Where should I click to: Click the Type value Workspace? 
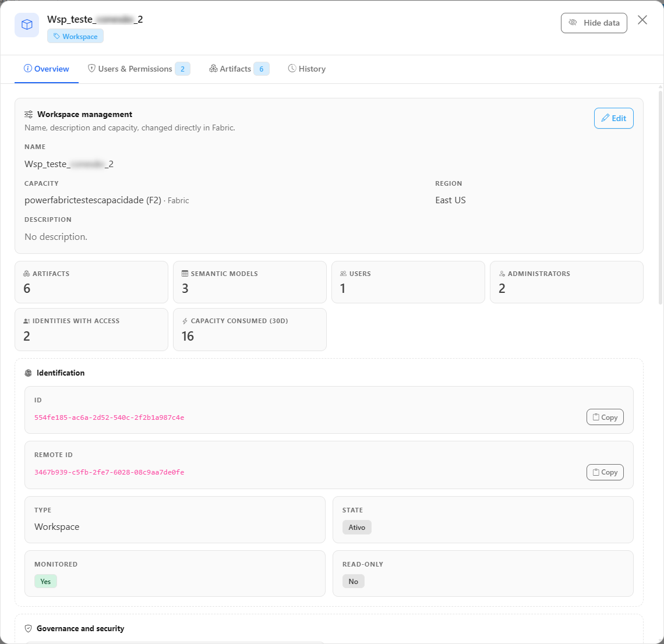tap(56, 527)
